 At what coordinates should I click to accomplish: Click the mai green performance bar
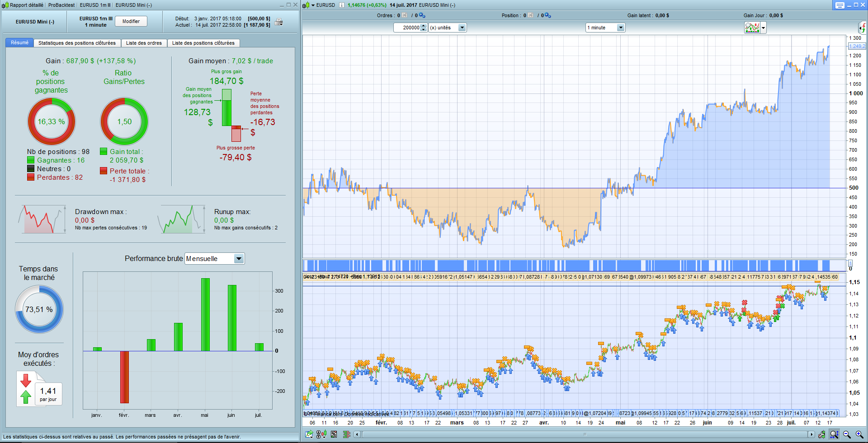coord(205,315)
